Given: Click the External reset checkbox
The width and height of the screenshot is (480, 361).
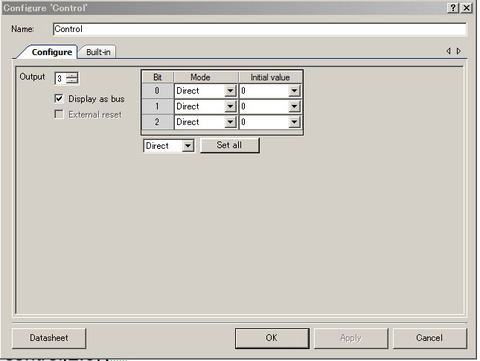Looking at the screenshot, I should click(x=59, y=114).
